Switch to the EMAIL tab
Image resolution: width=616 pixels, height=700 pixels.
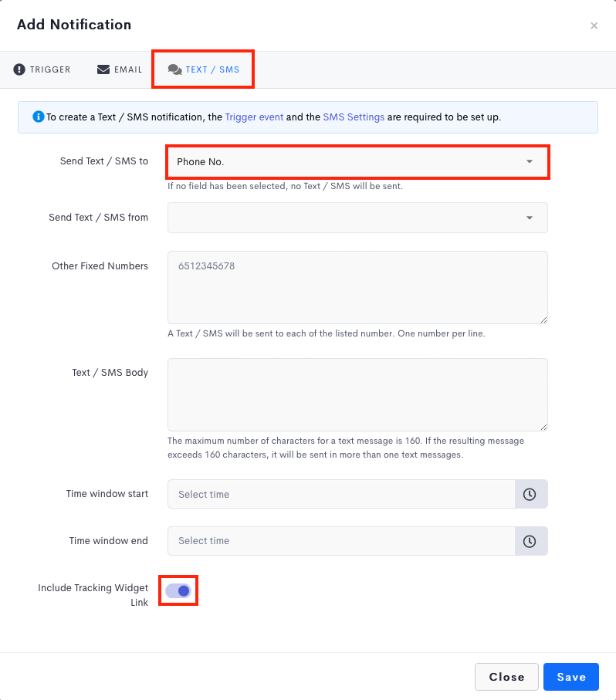click(120, 69)
